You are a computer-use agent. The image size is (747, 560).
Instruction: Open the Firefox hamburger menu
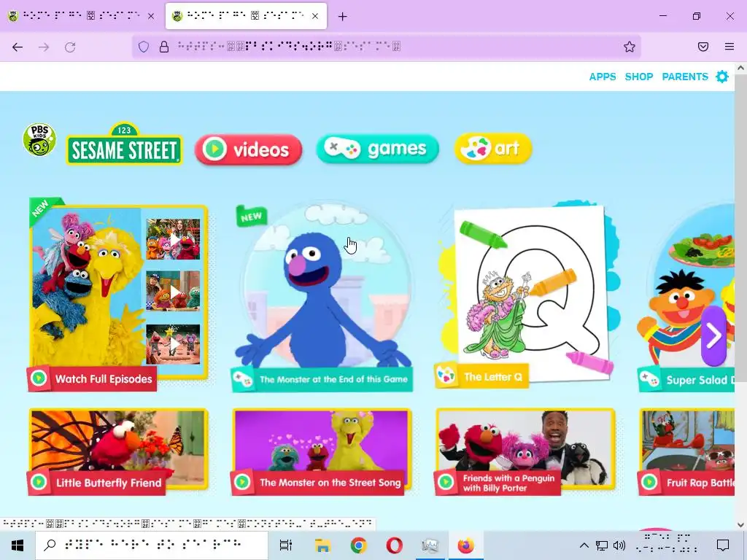(x=729, y=47)
